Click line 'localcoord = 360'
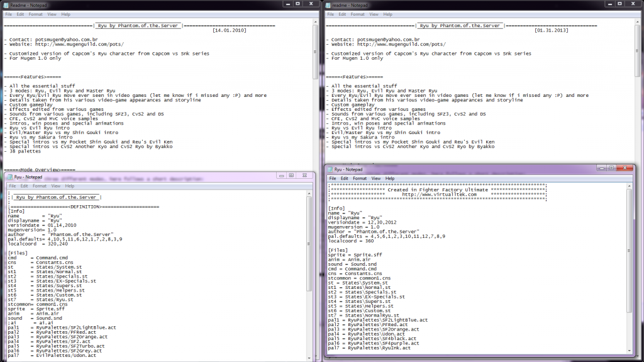The image size is (644, 362). tap(351, 241)
